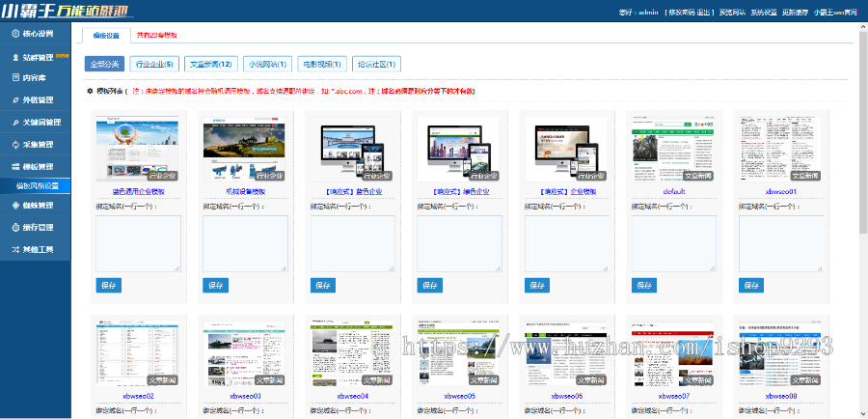Click the shuffle icon beside 其他工具
The width and height of the screenshot is (868, 419).
(14, 249)
